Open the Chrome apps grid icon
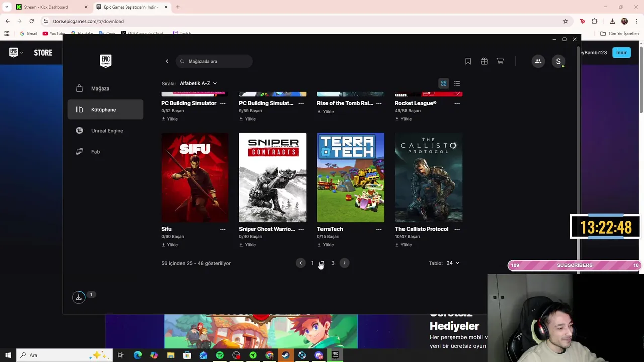Screen dimensions: 644x362 7,33
